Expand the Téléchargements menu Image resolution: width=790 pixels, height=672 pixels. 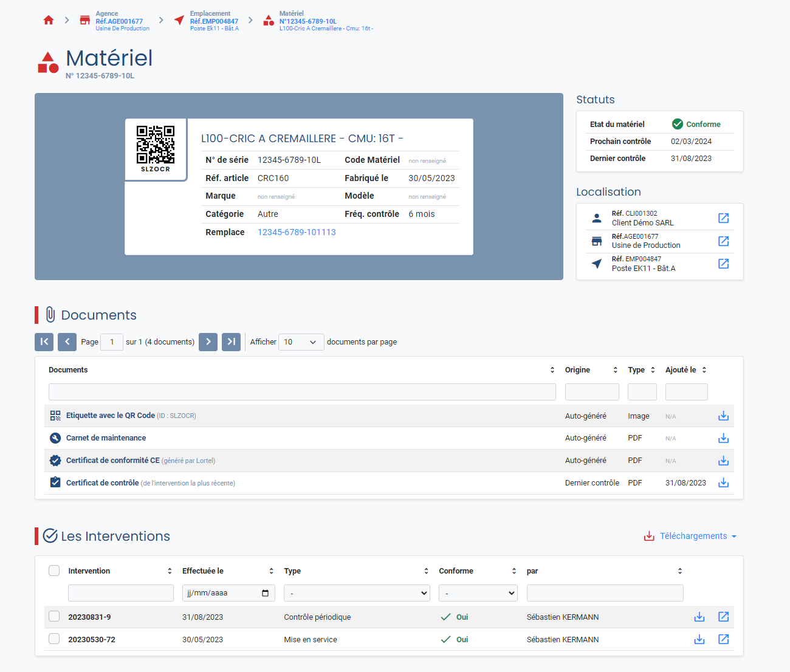(690, 536)
